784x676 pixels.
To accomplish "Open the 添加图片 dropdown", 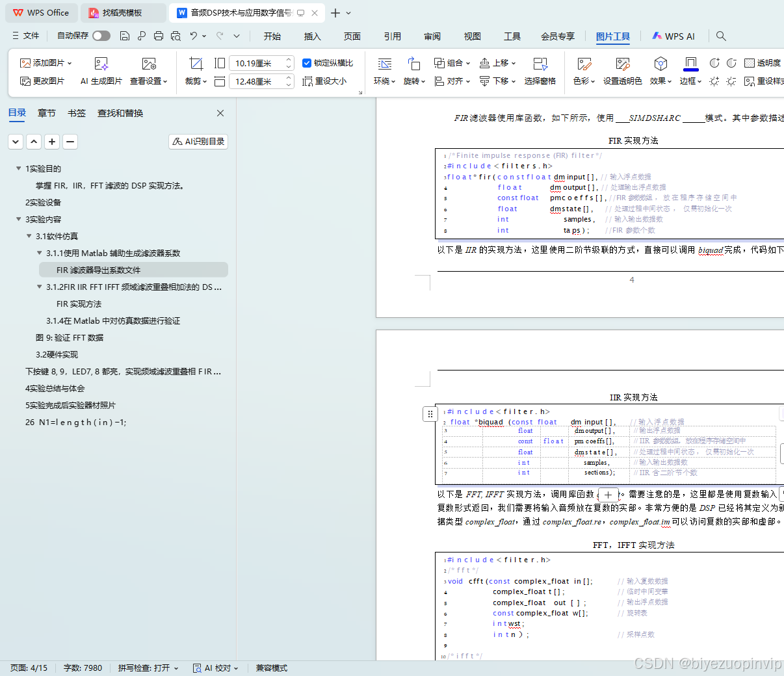I will click(46, 63).
